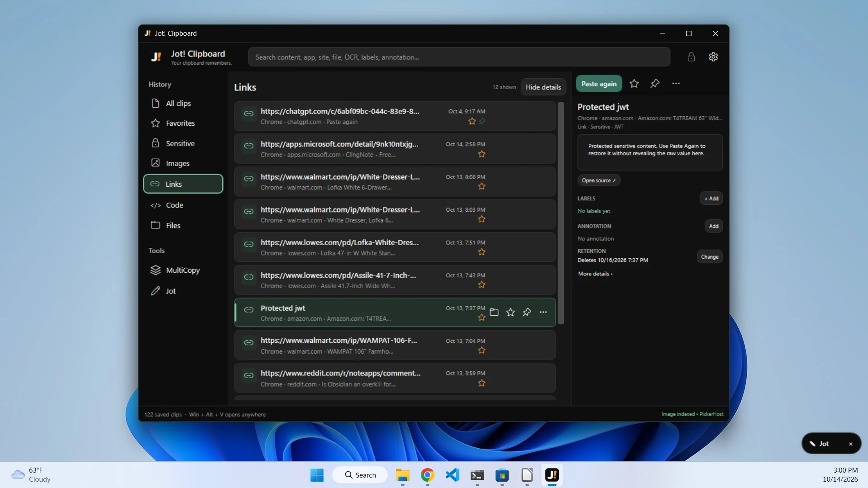
Task: Click link icon of apps.microsoft.com clip
Action: coord(248,146)
